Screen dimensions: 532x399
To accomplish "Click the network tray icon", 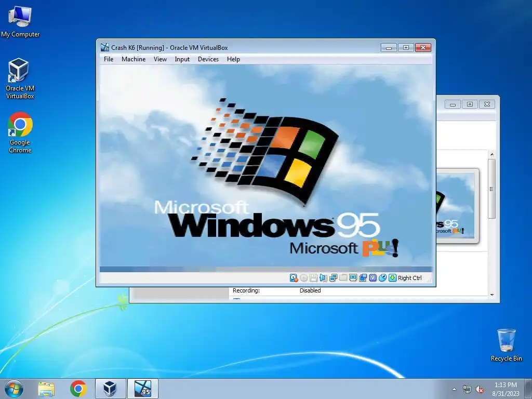I will pyautogui.click(x=467, y=390).
